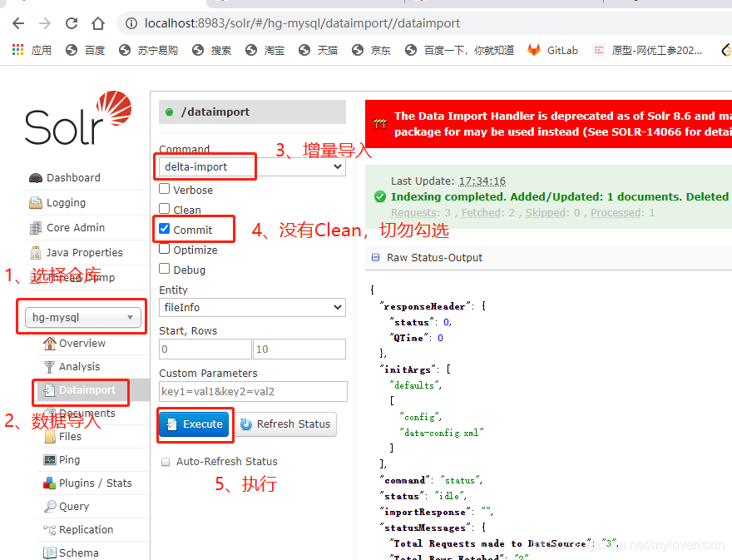Open the Solr Dashboard from the sidebar
This screenshot has width=732, height=560.
tap(71, 177)
